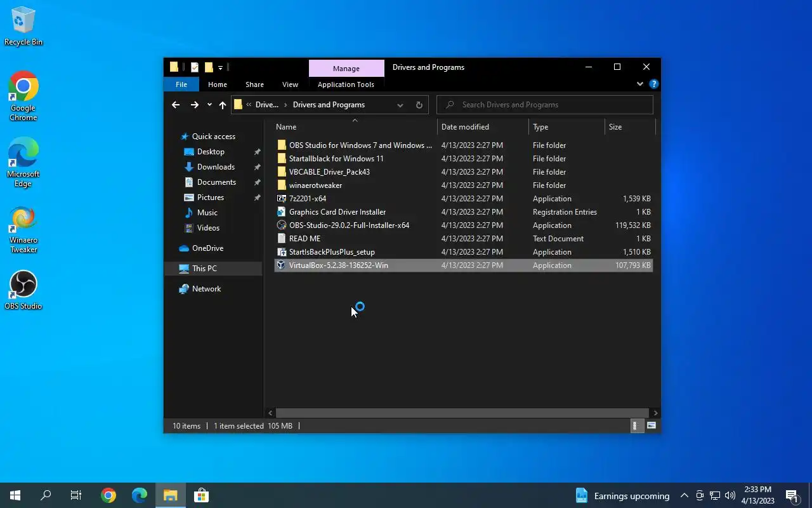The image size is (812, 508).
Task: Go up one folder level
Action: point(223,105)
